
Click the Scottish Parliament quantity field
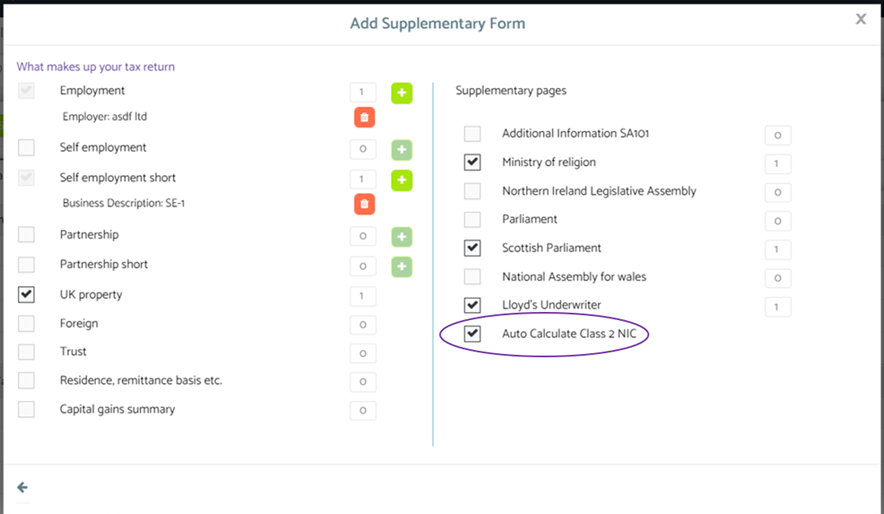(x=777, y=250)
